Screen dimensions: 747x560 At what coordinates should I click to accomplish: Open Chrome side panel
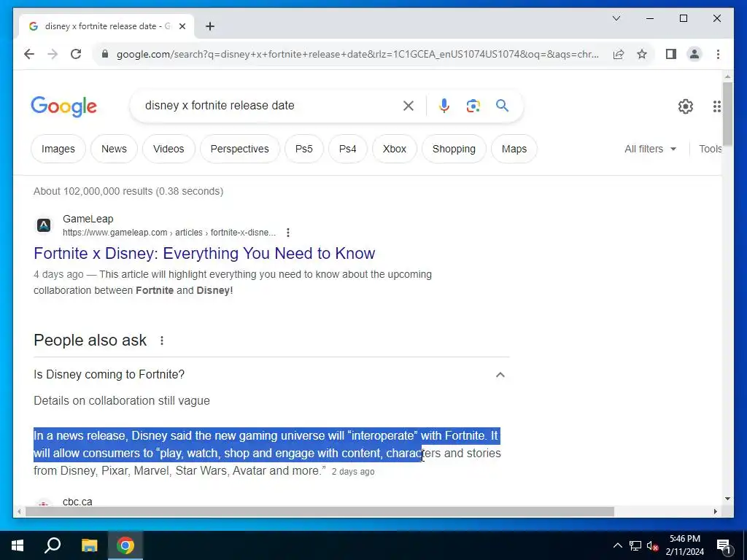point(671,54)
